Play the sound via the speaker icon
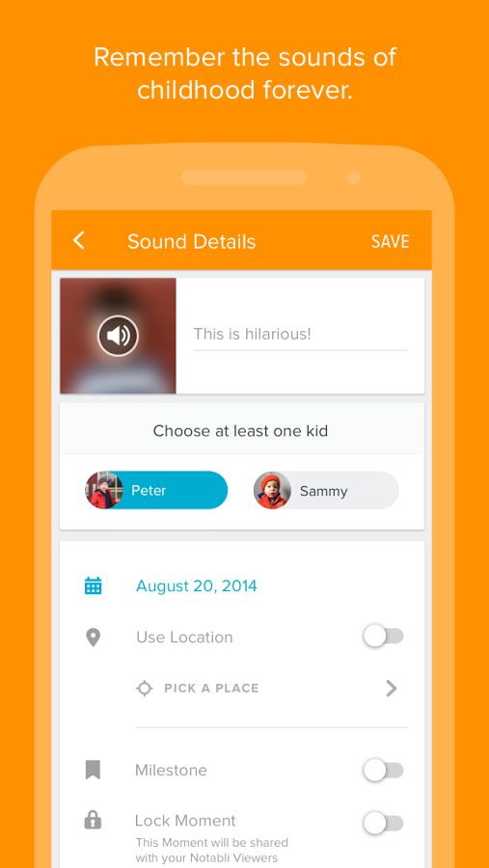This screenshot has height=868, width=489. click(118, 335)
